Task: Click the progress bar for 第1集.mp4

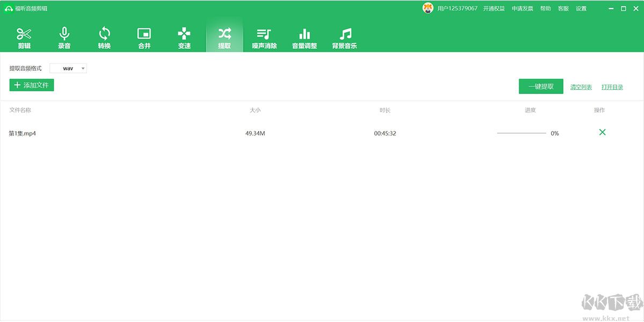Action: coord(521,133)
